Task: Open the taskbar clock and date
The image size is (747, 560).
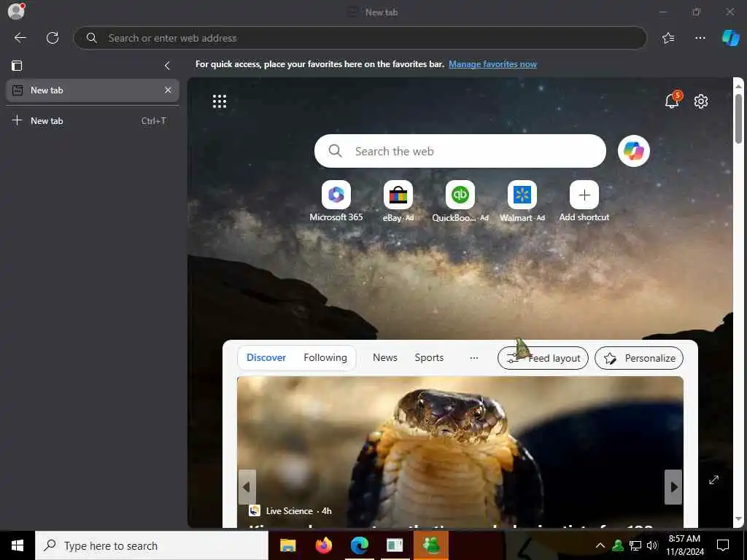Action: (x=684, y=545)
